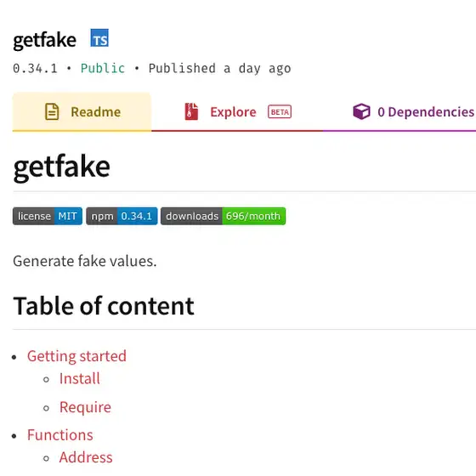Click the TypeScript TS badge icon
The image size is (476, 476).
click(x=99, y=38)
